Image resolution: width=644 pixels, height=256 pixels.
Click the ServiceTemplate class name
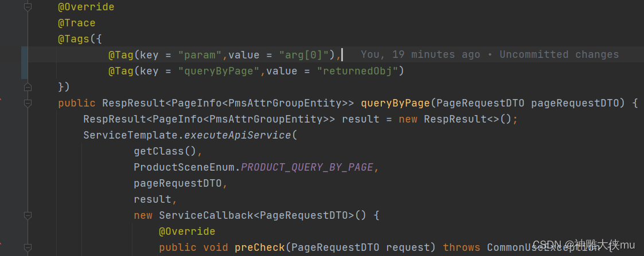point(130,135)
